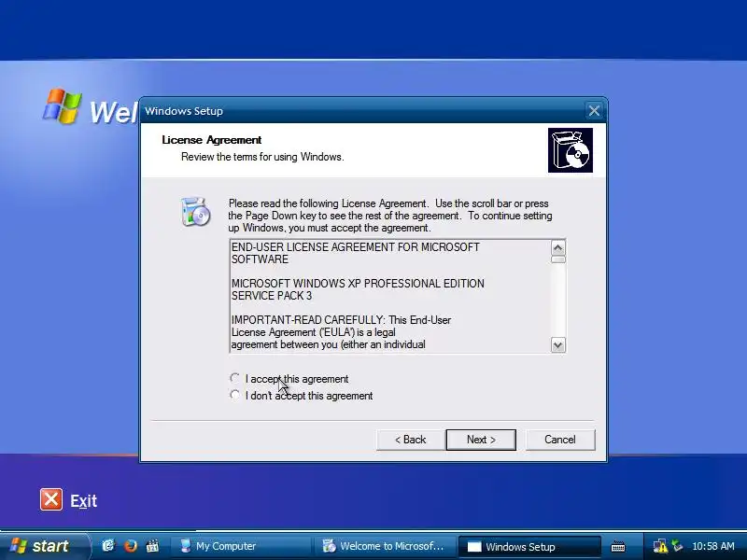Click the "END-USER LICENSE AGREEMENT" line

(356, 247)
